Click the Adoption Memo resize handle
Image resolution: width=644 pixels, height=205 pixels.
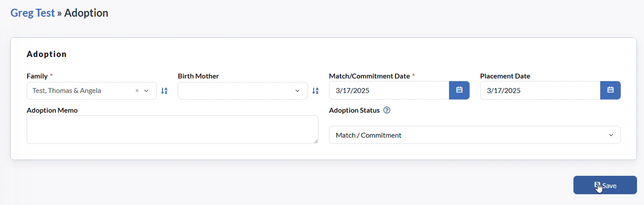[x=316, y=141]
